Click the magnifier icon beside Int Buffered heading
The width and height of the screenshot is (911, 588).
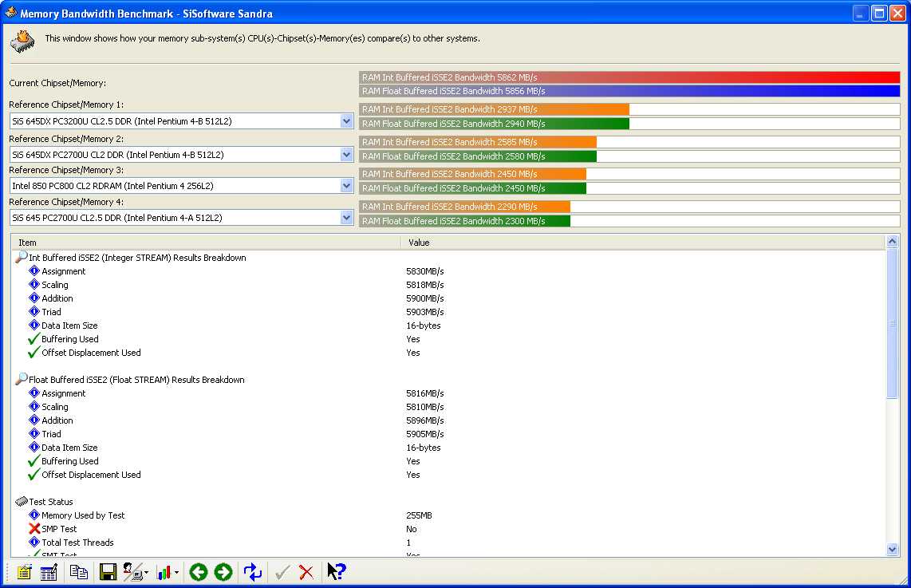coord(22,257)
